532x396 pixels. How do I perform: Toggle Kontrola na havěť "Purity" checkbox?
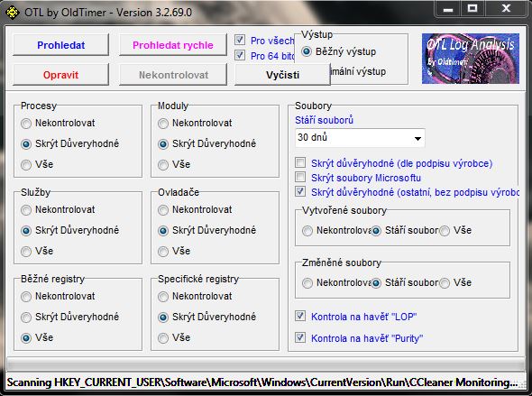click(300, 337)
